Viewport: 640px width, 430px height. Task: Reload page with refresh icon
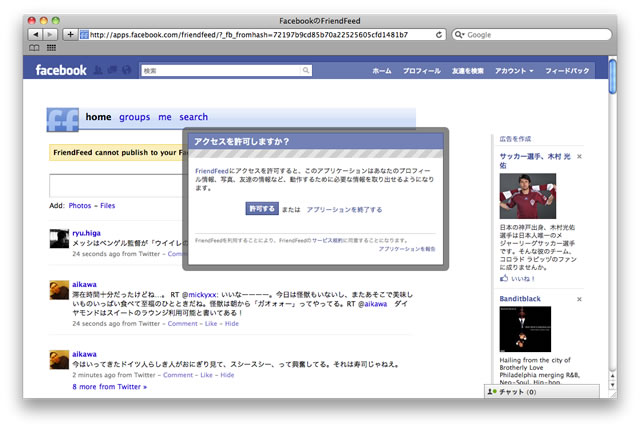tap(439, 35)
